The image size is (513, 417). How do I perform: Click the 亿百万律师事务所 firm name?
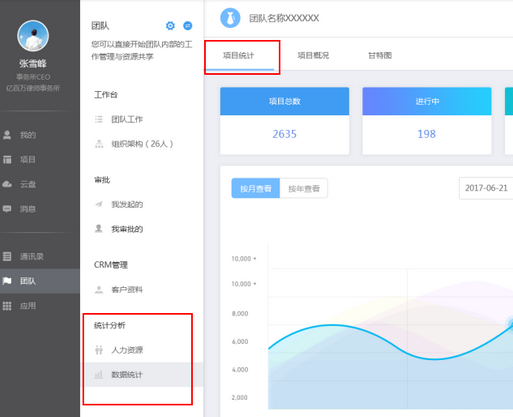pyautogui.click(x=33, y=88)
